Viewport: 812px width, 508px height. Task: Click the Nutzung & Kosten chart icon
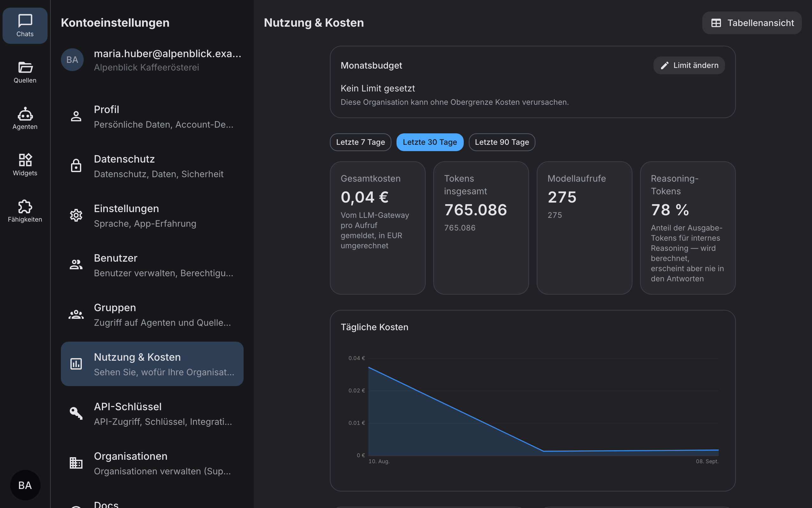76,364
